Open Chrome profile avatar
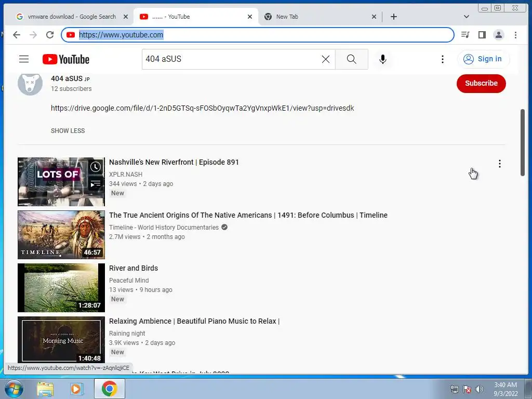 (x=498, y=35)
